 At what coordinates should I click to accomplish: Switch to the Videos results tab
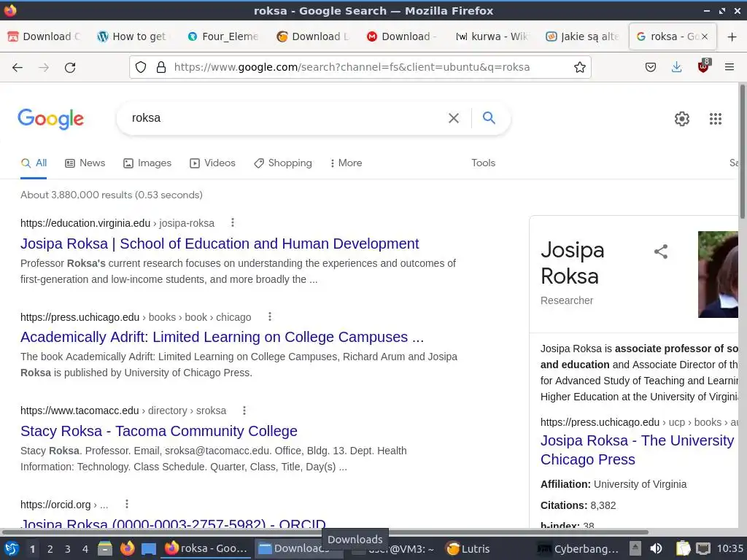click(212, 163)
